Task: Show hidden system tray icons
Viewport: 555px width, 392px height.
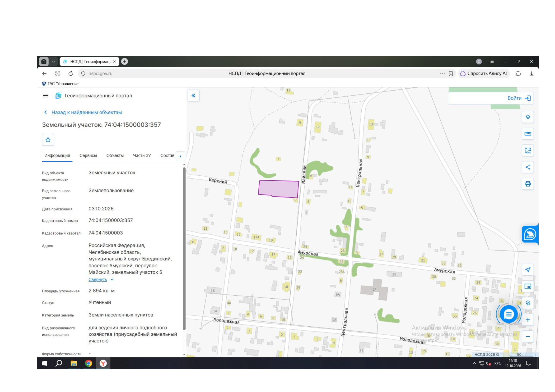Action: tap(474, 363)
